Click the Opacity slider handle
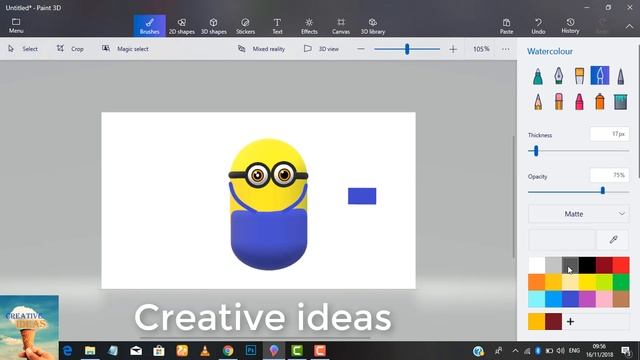This screenshot has width=640, height=360. click(602, 191)
